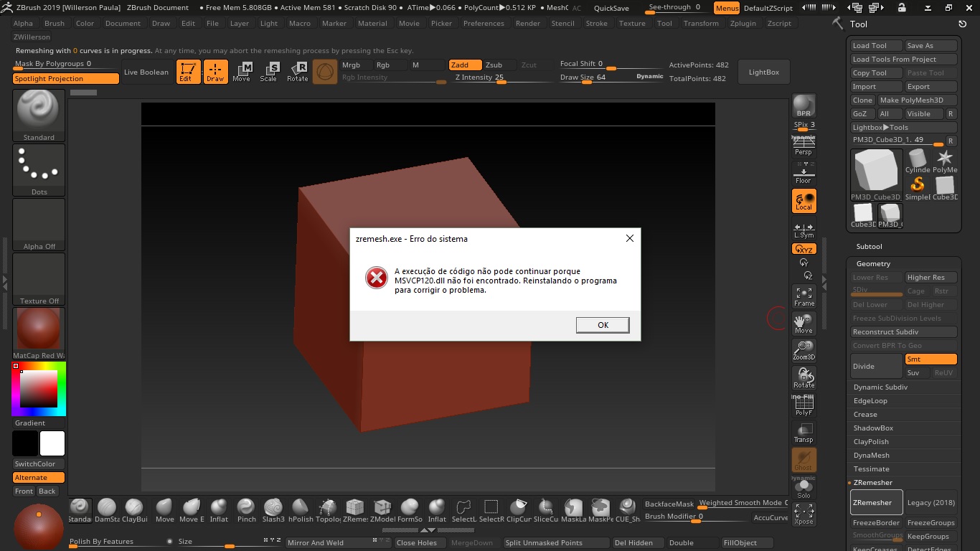Image resolution: width=980 pixels, height=551 pixels.
Task: Open the Brush menu
Action: (x=55, y=23)
